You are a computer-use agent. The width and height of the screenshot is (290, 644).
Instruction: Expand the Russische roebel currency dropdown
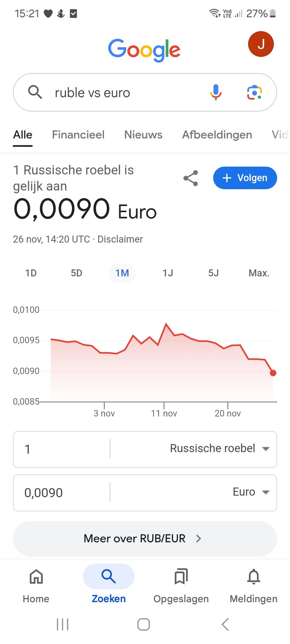(x=219, y=449)
